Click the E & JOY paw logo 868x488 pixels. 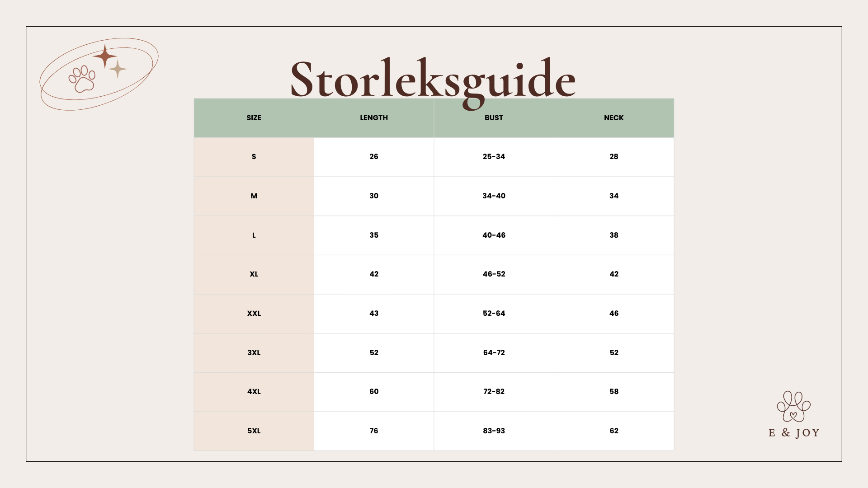pyautogui.click(x=793, y=406)
